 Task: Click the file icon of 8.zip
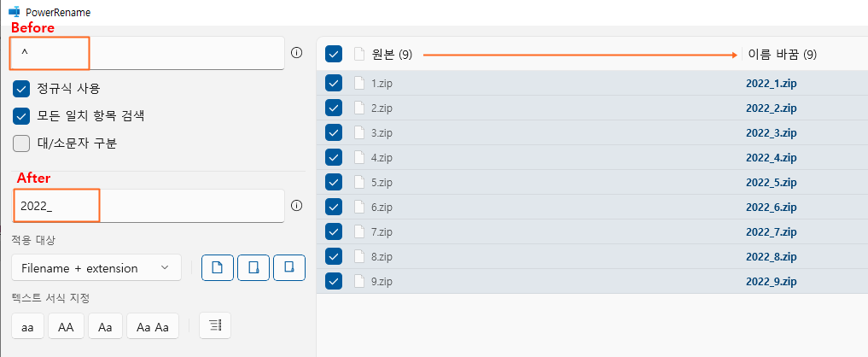[x=359, y=256]
